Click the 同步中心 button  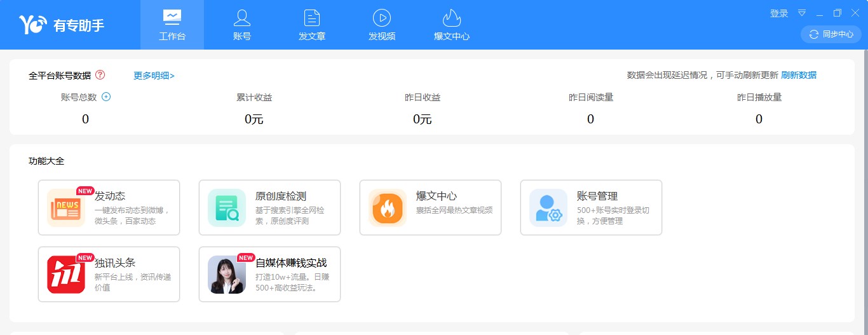coord(831,34)
